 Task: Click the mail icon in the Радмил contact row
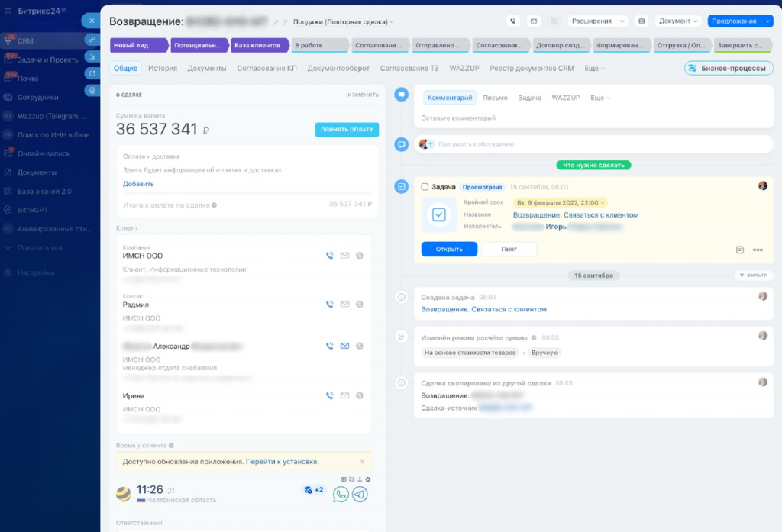pos(344,304)
